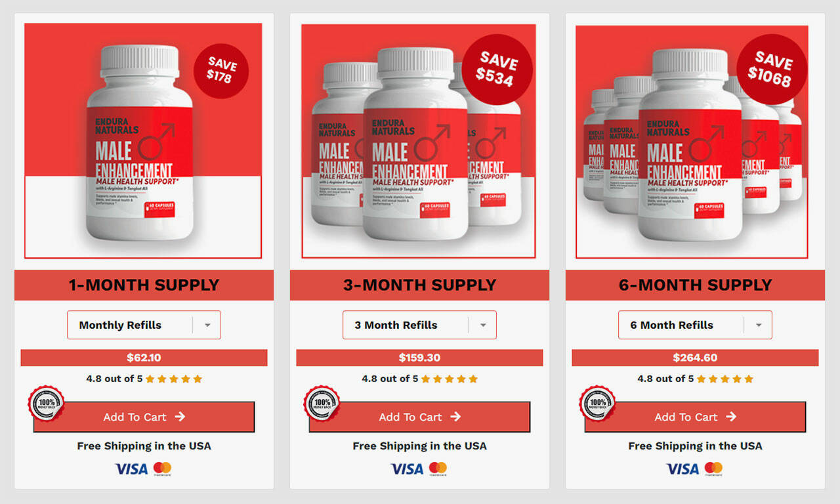Click the star rating under the 3-Month price
This screenshot has height=504, width=840.
pyautogui.click(x=450, y=379)
